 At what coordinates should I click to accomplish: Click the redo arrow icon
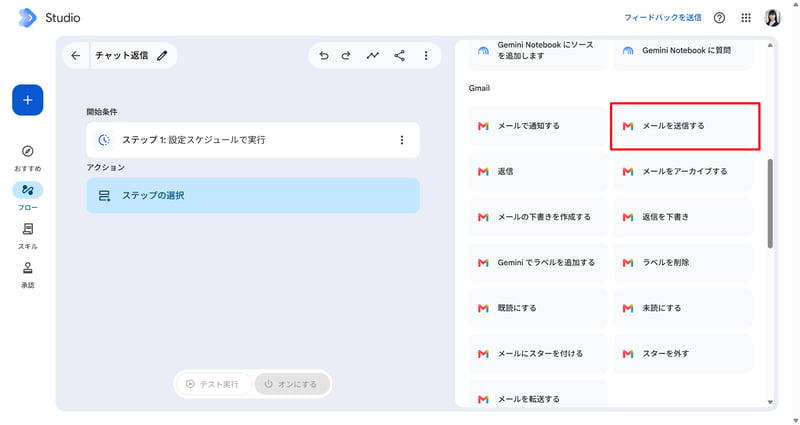click(x=346, y=56)
